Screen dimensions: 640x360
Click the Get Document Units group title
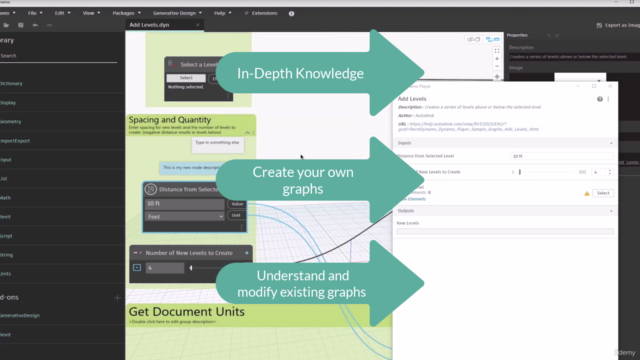click(187, 312)
